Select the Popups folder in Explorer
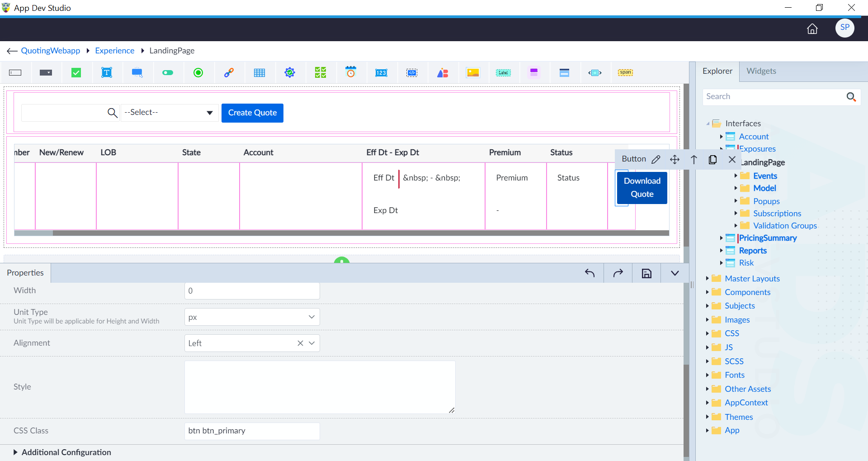Viewport: 868px width, 461px height. click(x=766, y=201)
